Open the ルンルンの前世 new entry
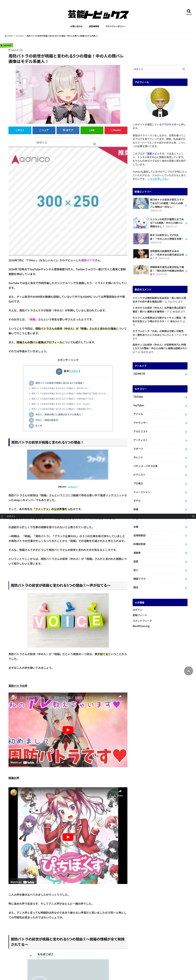 tap(160, 223)
